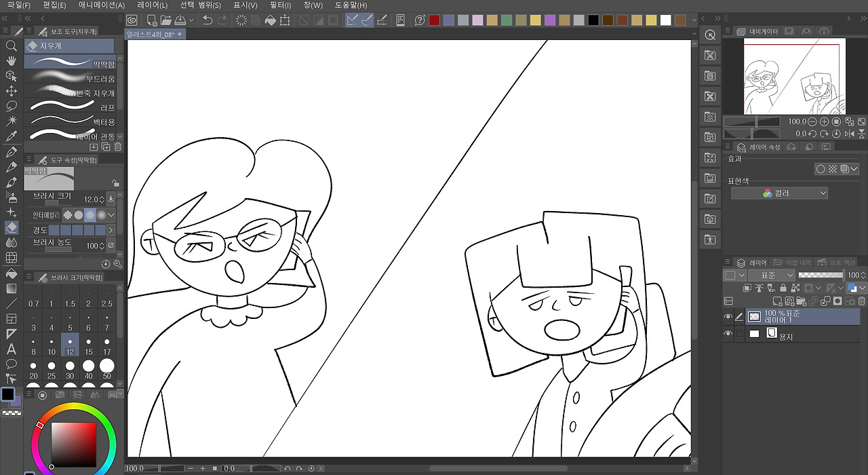The image size is (868, 475).
Task: Duplicate the sub tool
Action: click(x=105, y=147)
